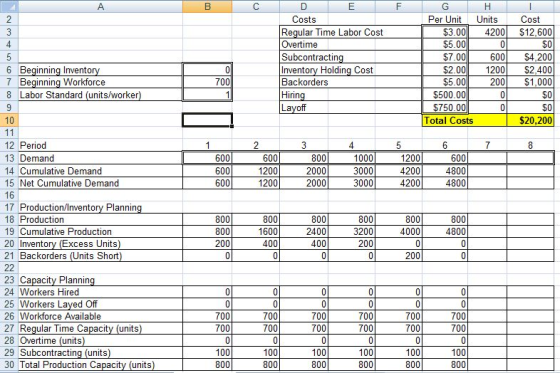Select column I header

(530, 6)
